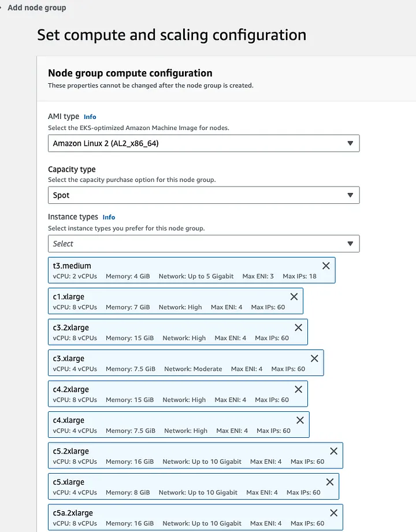Click the c3.2xlarge instance name
Screen dimensions: 416x532
(x=71, y=328)
